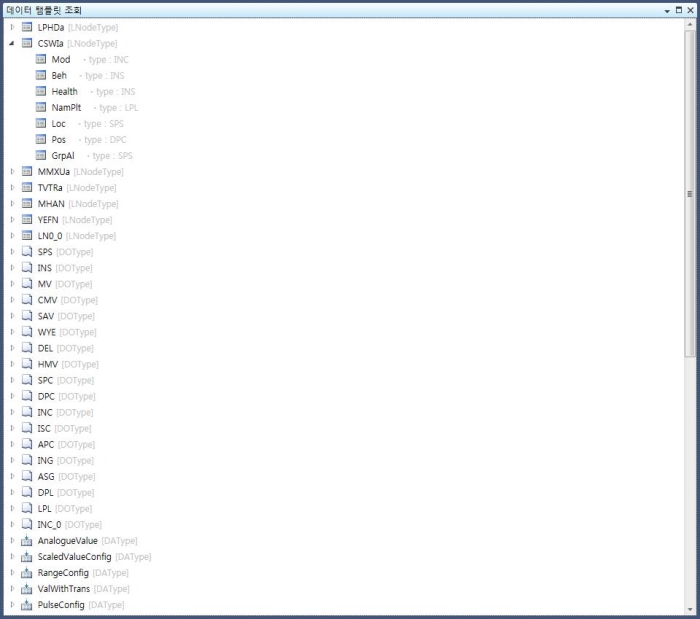Click the WYE DOType icon

click(x=27, y=332)
